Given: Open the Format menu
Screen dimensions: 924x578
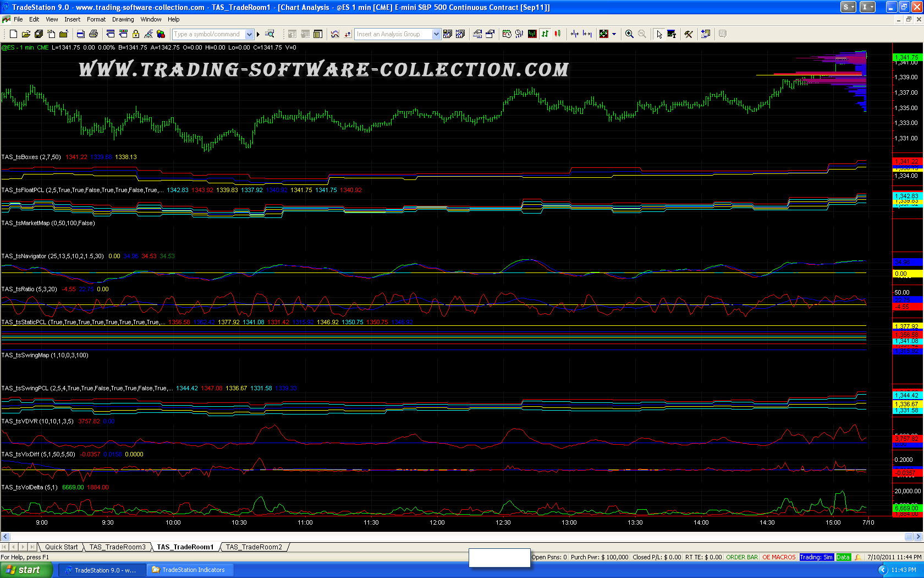Looking at the screenshot, I should [x=96, y=19].
